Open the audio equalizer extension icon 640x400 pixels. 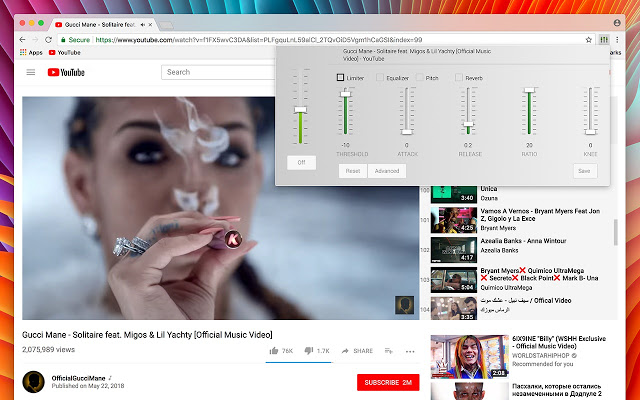[604, 40]
